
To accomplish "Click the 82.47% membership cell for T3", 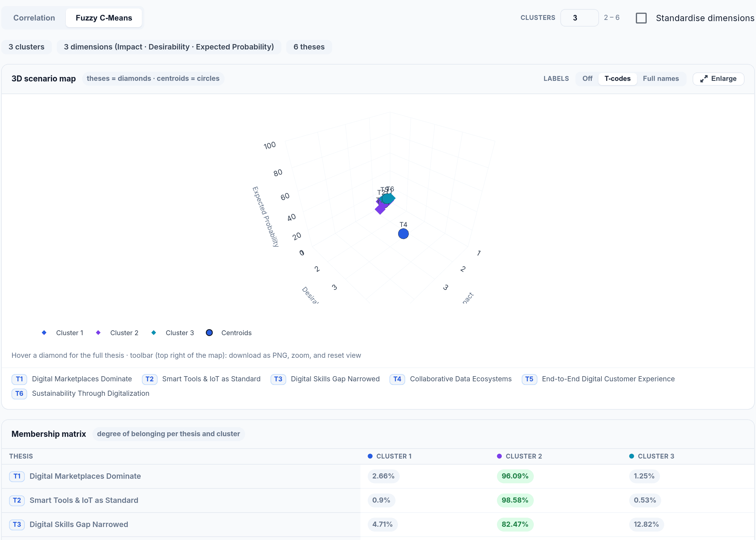I will tap(515, 524).
